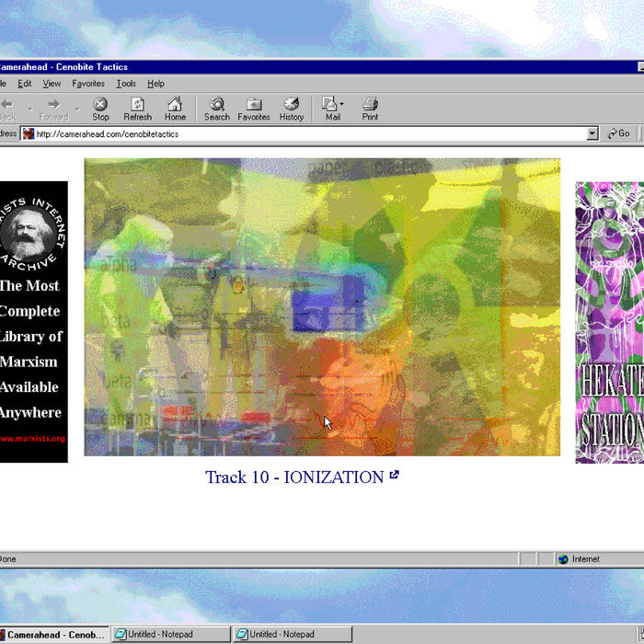Open the dropdown arrow beside Back
The width and height of the screenshot is (644, 644).
(x=29, y=109)
